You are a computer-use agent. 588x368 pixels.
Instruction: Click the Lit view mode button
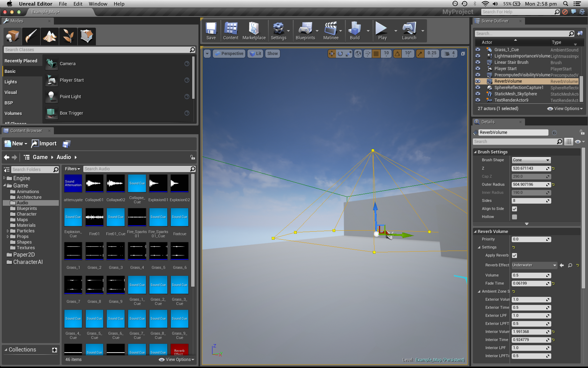[255, 53]
